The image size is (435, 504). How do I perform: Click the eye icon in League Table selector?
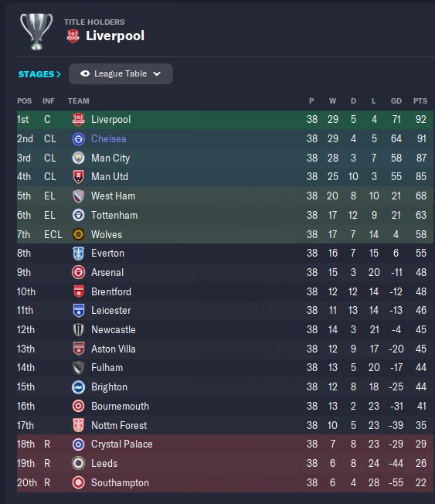click(x=85, y=73)
